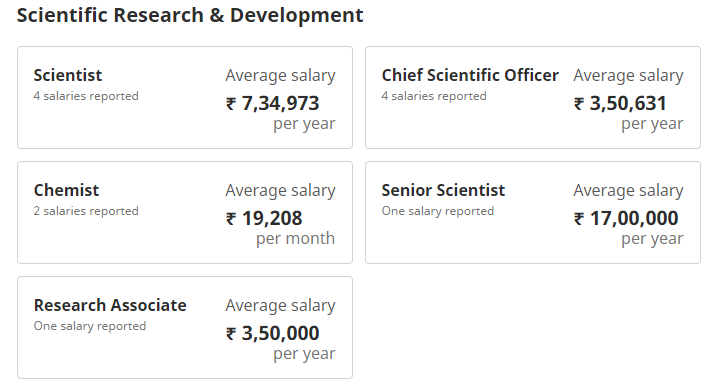Screen dimensions: 710x386
Task: Click 'One salary reported' under Research Associate
Action: [x=90, y=326]
